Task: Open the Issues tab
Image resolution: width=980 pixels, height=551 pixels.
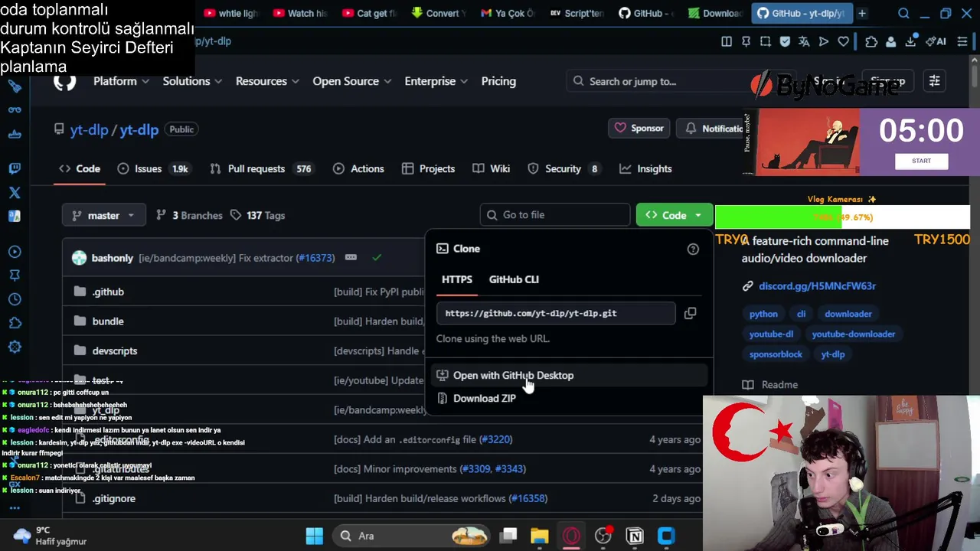Action: tap(154, 169)
